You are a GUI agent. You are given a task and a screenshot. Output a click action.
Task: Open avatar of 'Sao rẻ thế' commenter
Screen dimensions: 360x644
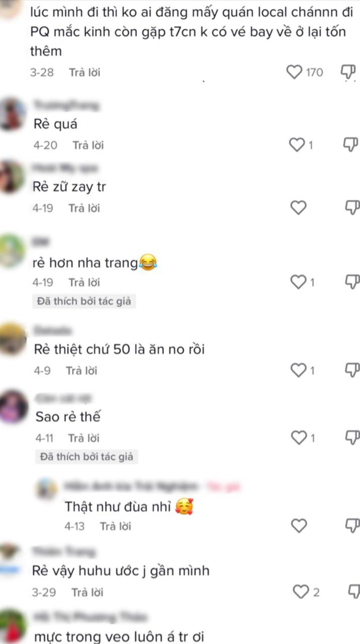[13, 407]
